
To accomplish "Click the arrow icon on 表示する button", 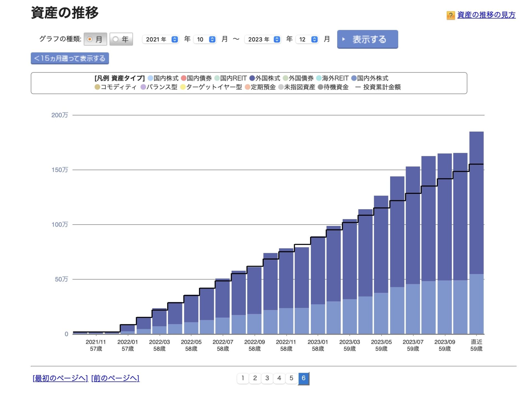I will pyautogui.click(x=344, y=39).
